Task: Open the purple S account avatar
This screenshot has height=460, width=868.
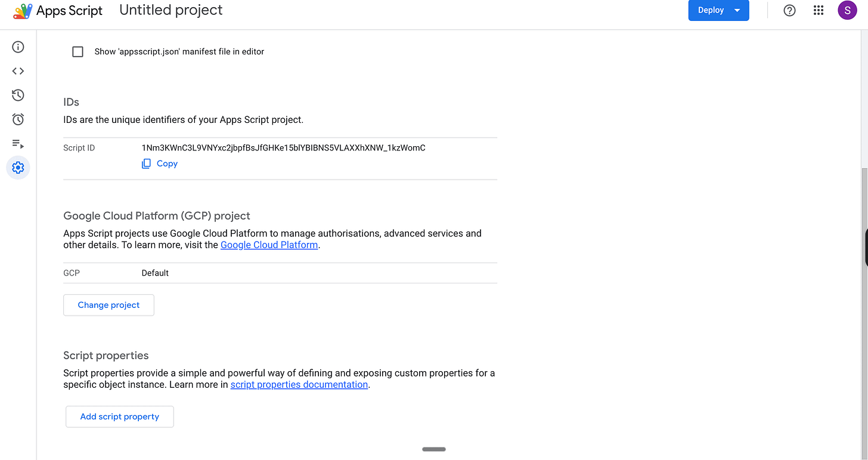Action: [847, 10]
